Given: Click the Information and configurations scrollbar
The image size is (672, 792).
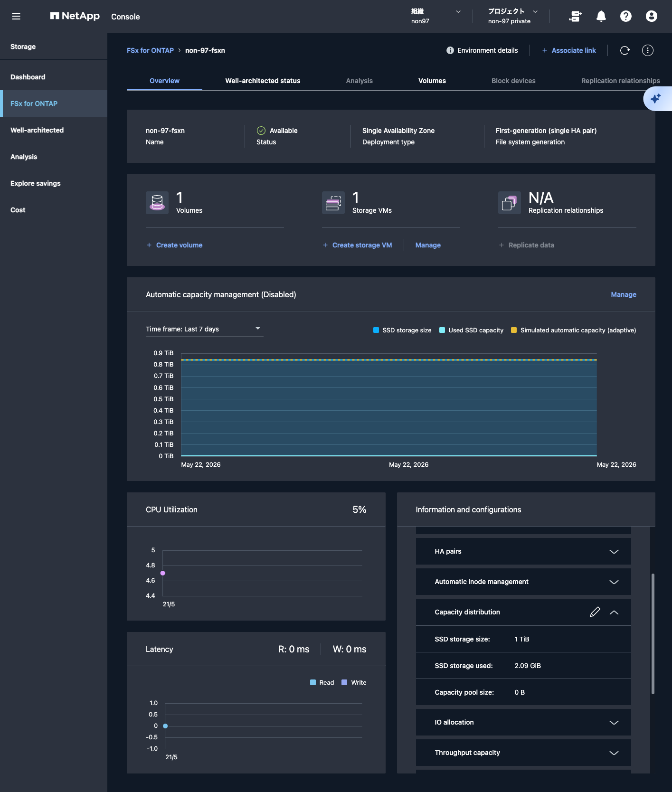Looking at the screenshot, I should tap(653, 634).
